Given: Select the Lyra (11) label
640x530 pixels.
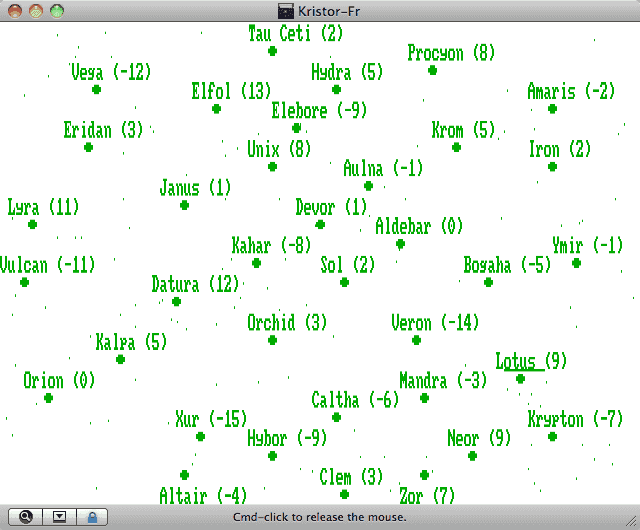Looking at the screenshot, I should pos(43,207).
